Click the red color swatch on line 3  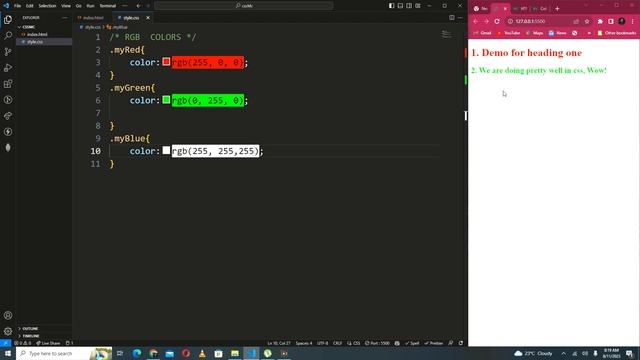[166, 62]
